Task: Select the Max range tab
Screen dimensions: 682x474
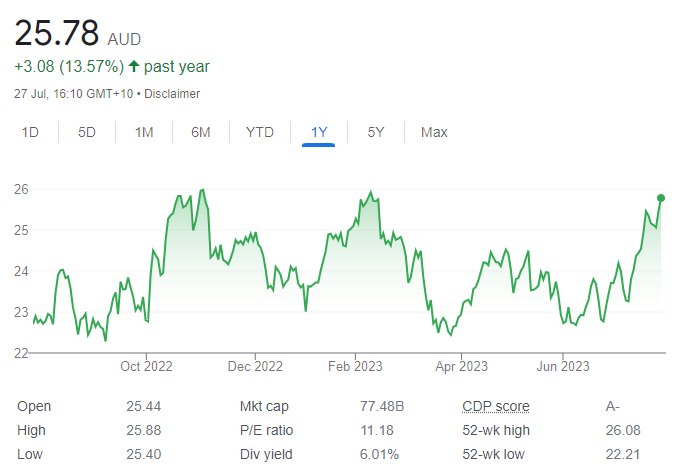Action: 434,132
